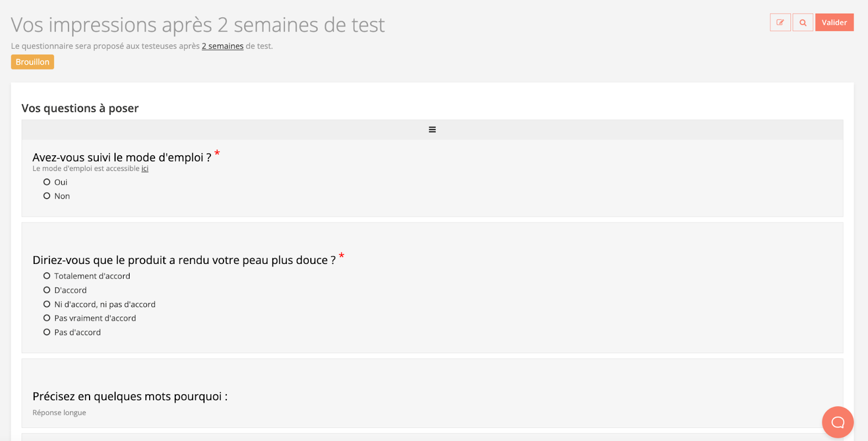868x441 pixels.
Task: Click the edit questionnaire pencil icon
Action: pyautogui.click(x=780, y=23)
